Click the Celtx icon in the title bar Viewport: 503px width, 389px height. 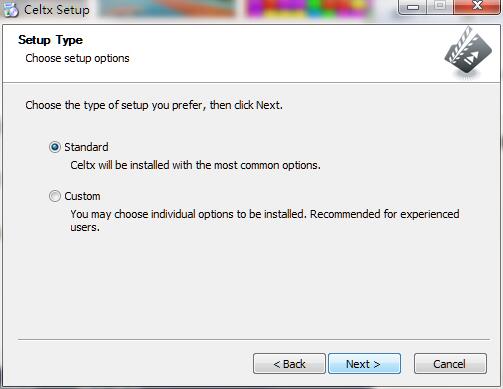(x=10, y=10)
